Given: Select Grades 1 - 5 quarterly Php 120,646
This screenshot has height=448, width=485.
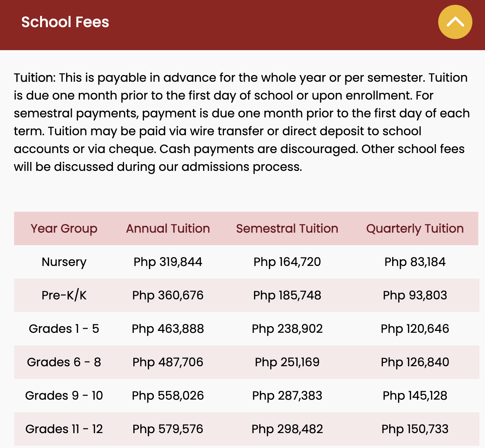Looking at the screenshot, I should pyautogui.click(x=415, y=329).
